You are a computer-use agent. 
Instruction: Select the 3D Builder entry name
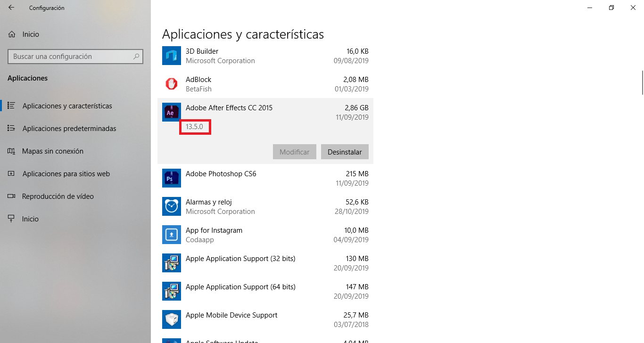202,51
